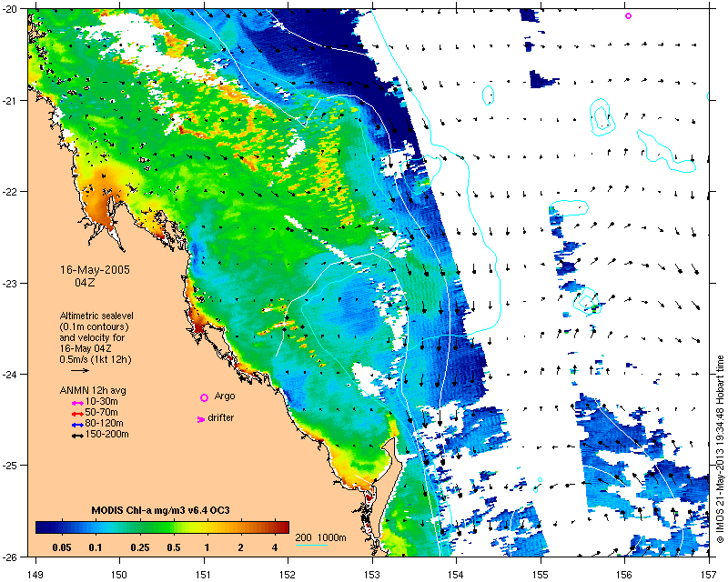728x582 pixels.
Task: Click the longitude axis label 156
Action: point(624,575)
